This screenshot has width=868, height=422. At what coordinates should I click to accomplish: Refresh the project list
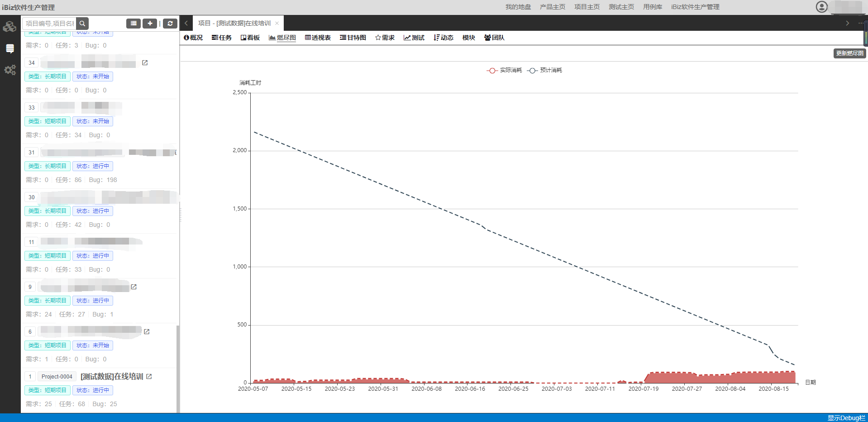point(170,24)
